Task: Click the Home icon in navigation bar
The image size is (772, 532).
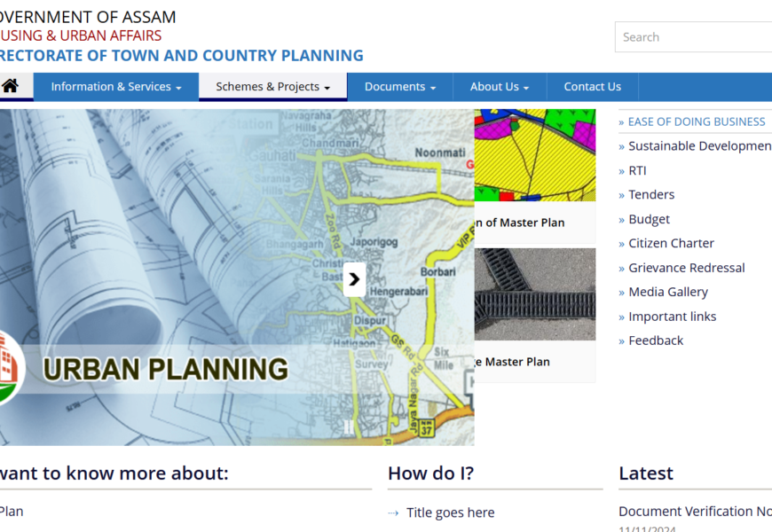Action: pyautogui.click(x=11, y=86)
